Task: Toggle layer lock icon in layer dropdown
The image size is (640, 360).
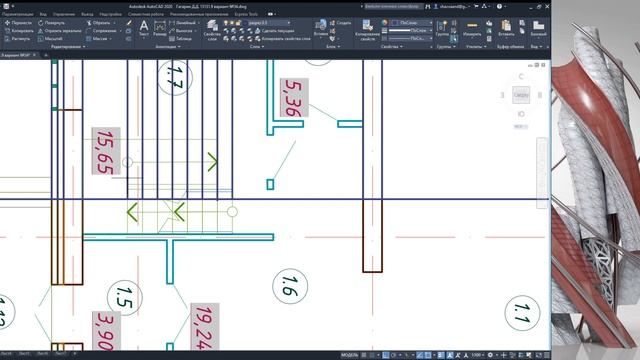Action: [238, 23]
